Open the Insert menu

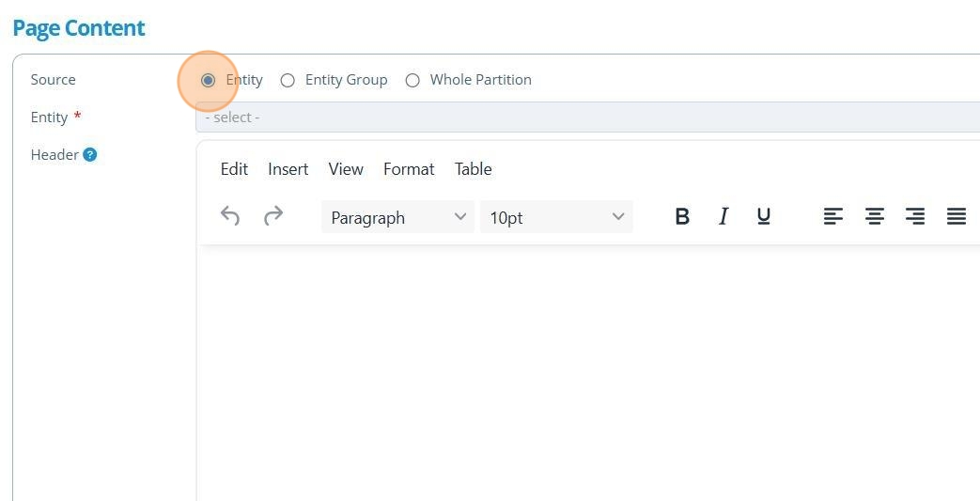point(288,169)
